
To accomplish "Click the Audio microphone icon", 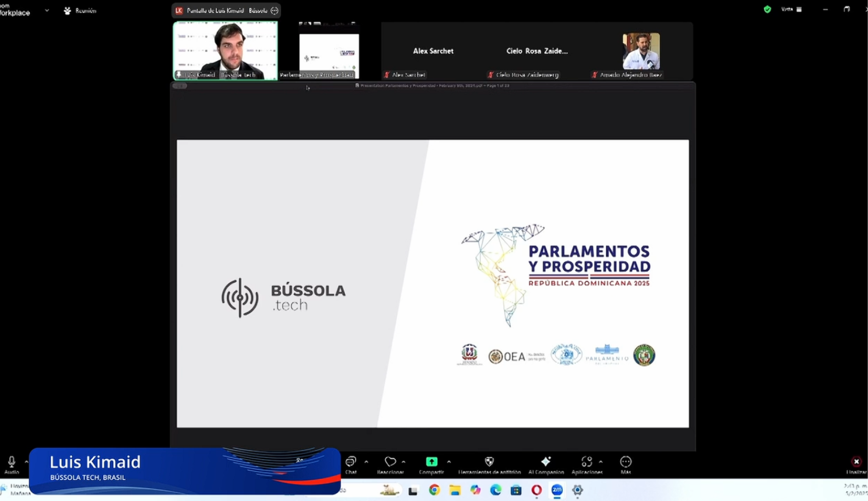I will coord(12,461).
